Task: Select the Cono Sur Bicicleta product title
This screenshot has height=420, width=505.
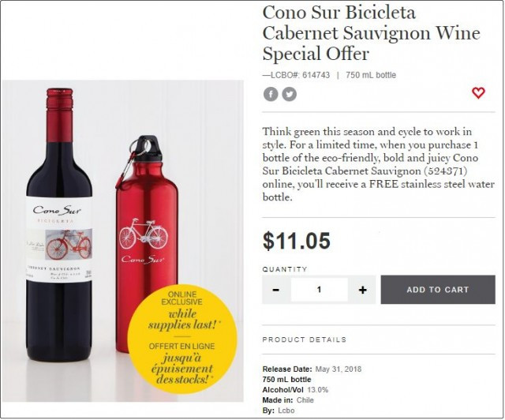Action: click(340, 33)
